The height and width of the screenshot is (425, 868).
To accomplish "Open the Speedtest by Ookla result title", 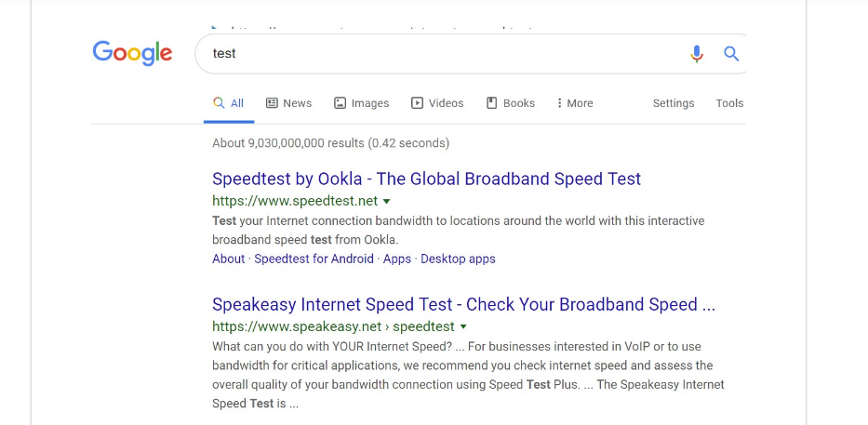I will click(426, 179).
